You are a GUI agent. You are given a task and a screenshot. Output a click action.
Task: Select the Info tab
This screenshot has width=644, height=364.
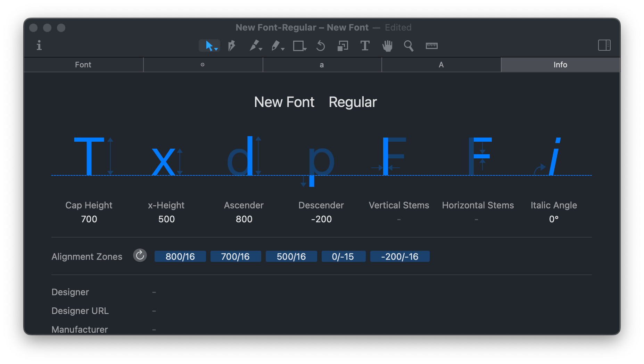pyautogui.click(x=560, y=65)
